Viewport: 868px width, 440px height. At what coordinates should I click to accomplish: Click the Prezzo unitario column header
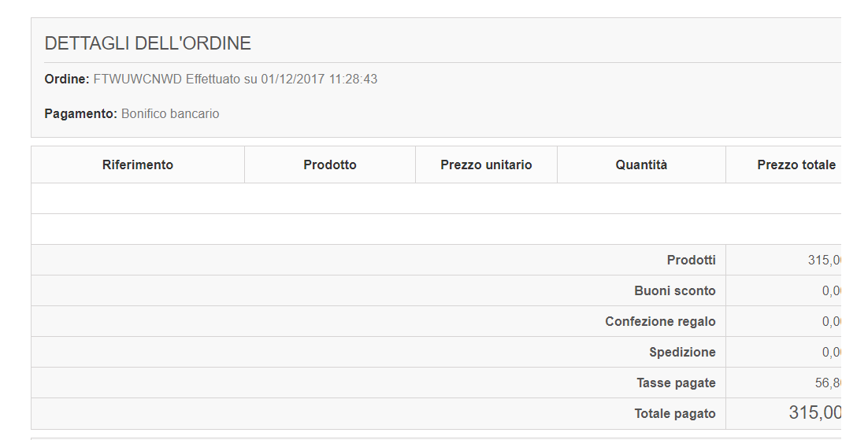point(486,165)
